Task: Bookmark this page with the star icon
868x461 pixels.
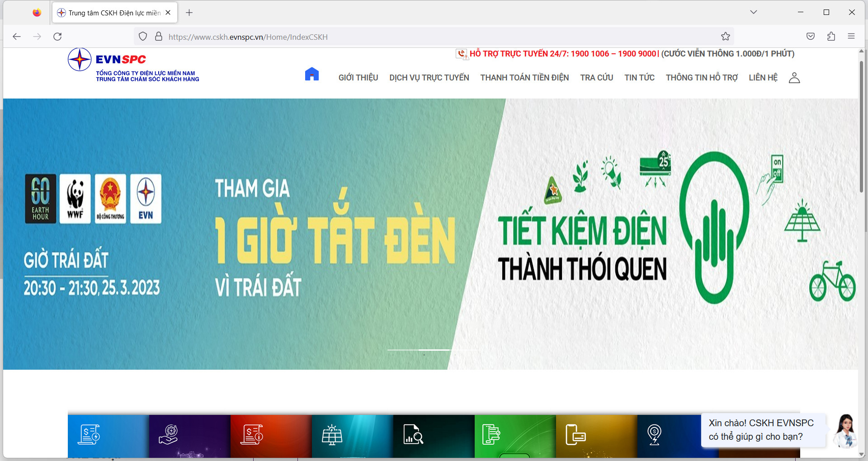Action: pyautogui.click(x=726, y=37)
